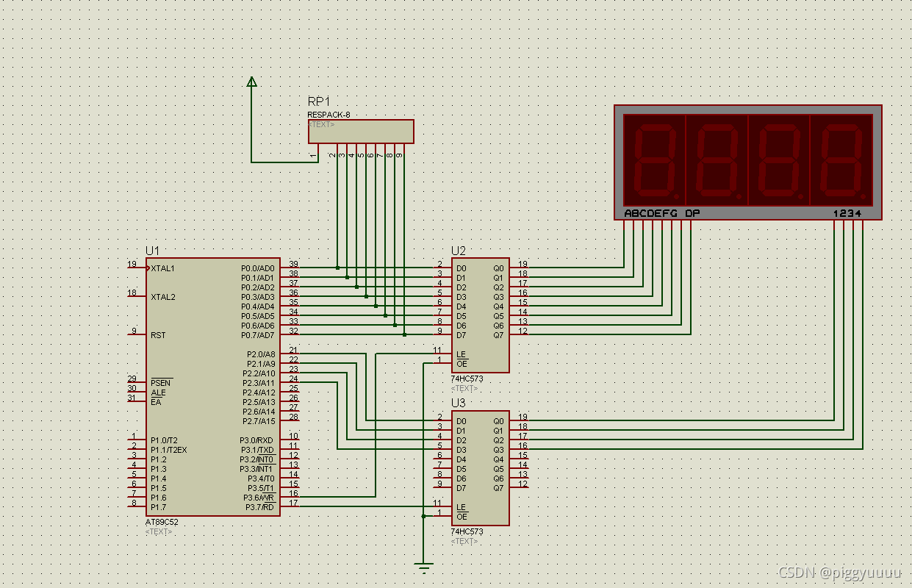
Task: Click the "P1.7" pin label
Action: point(159,507)
